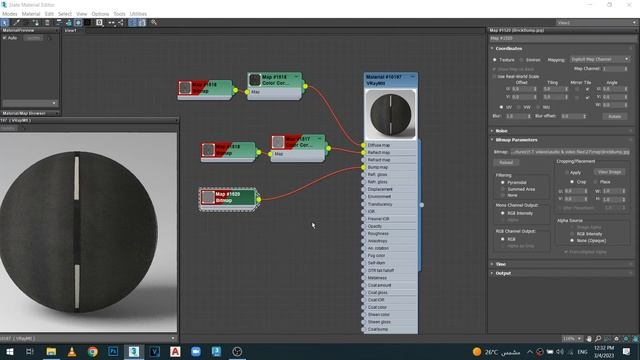Open the Options menu
This screenshot has width=640, height=360.
pos(100,14)
